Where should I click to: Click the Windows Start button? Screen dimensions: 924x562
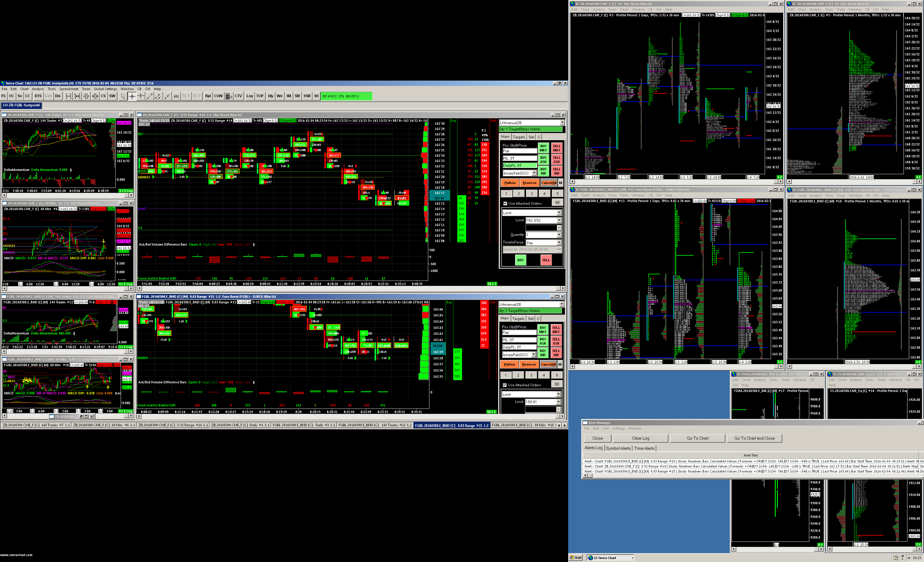576,558
